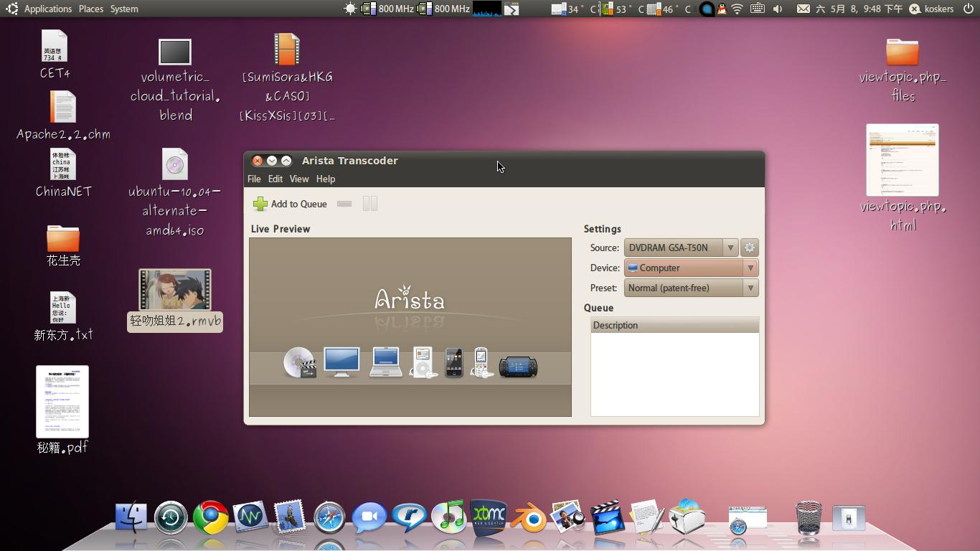Open the View menu in Arista Transcoder
Image resolution: width=980 pixels, height=551 pixels.
[x=299, y=179]
